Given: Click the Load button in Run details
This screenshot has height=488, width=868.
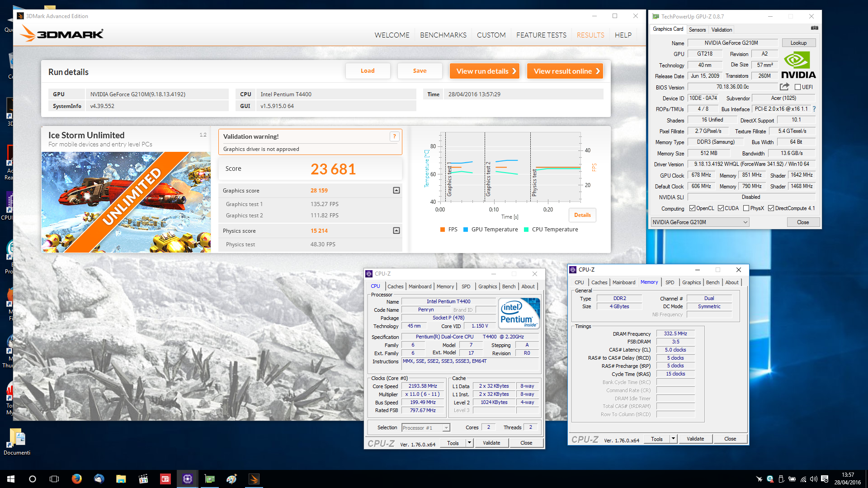Looking at the screenshot, I should [368, 71].
